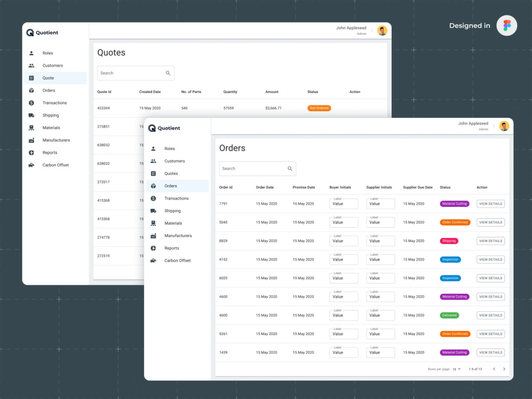View details for order 5045
532x399 pixels.
click(491, 222)
